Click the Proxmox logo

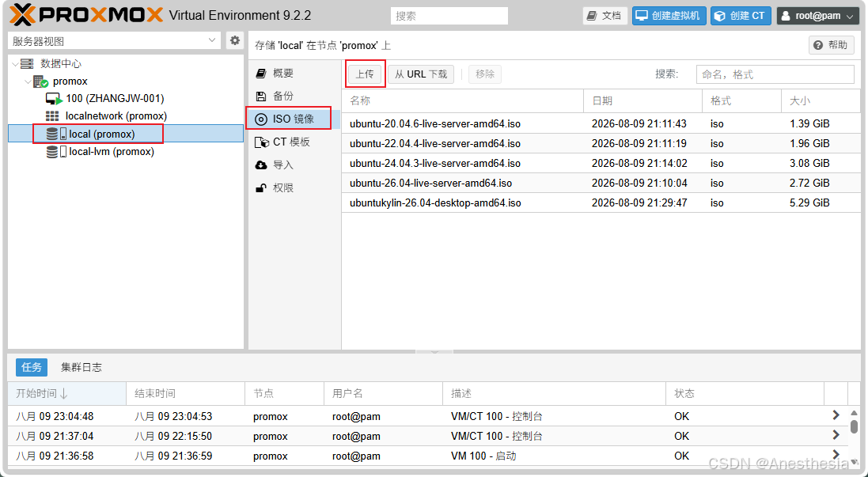pos(86,15)
